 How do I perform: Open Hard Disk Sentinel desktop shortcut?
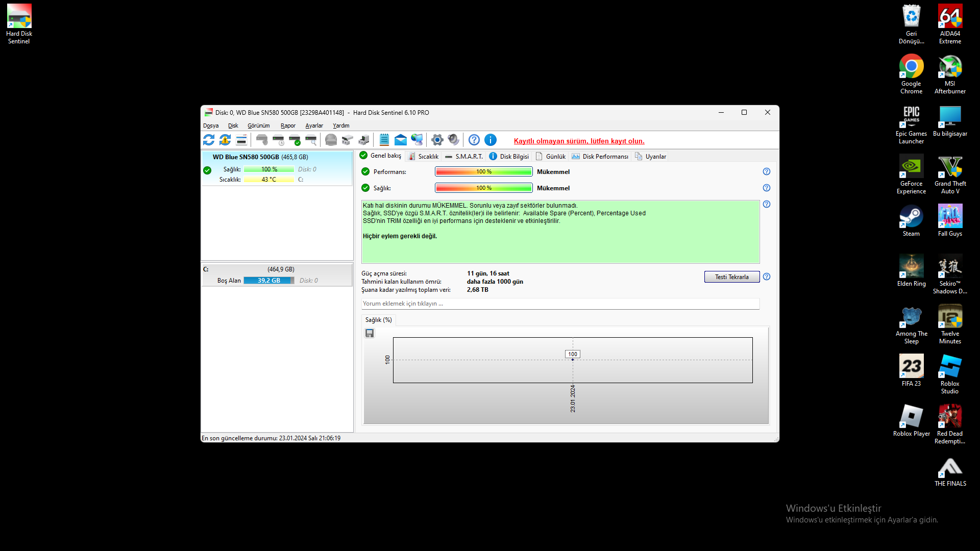pos(19,24)
